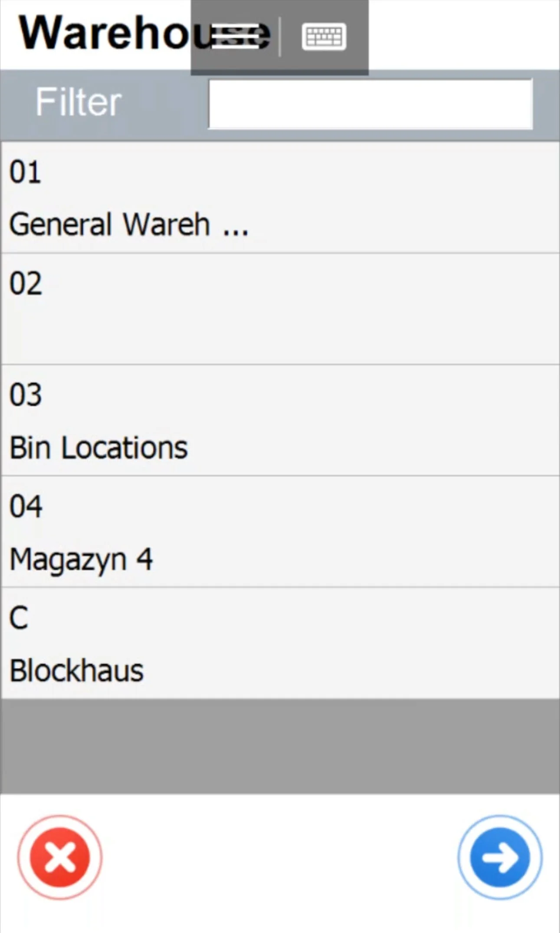Pick the Blockhaus warehouse name
The image size is (560, 933).
[x=76, y=671]
